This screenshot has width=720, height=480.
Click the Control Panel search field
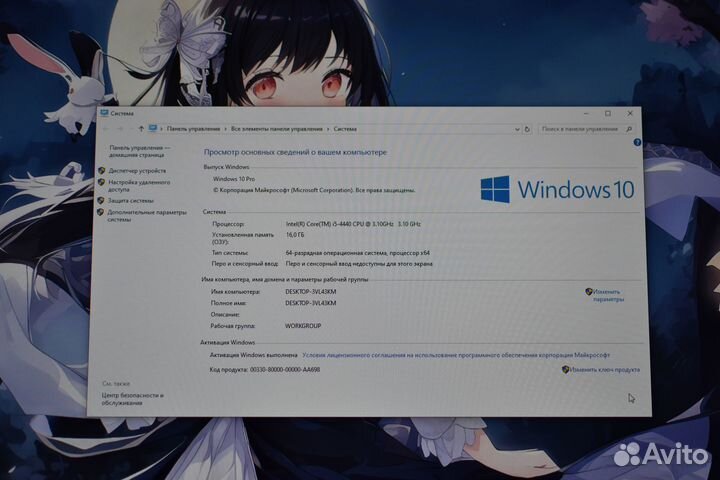coord(580,129)
